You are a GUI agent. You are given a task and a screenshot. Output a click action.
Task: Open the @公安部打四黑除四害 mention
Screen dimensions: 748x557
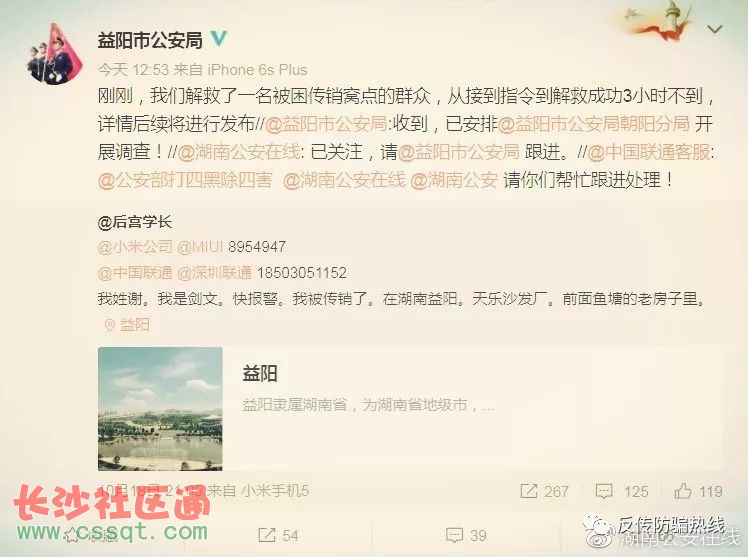point(185,180)
